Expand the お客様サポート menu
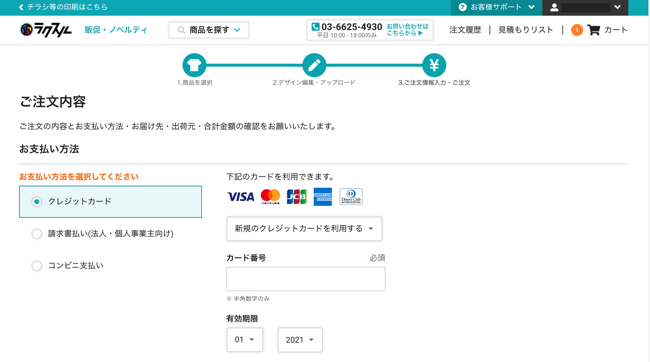This screenshot has width=650, height=362. pyautogui.click(x=496, y=7)
